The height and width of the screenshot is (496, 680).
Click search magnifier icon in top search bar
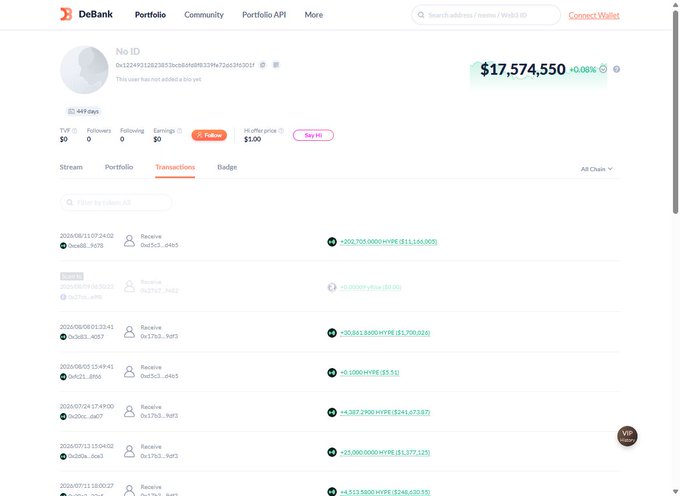(421, 15)
